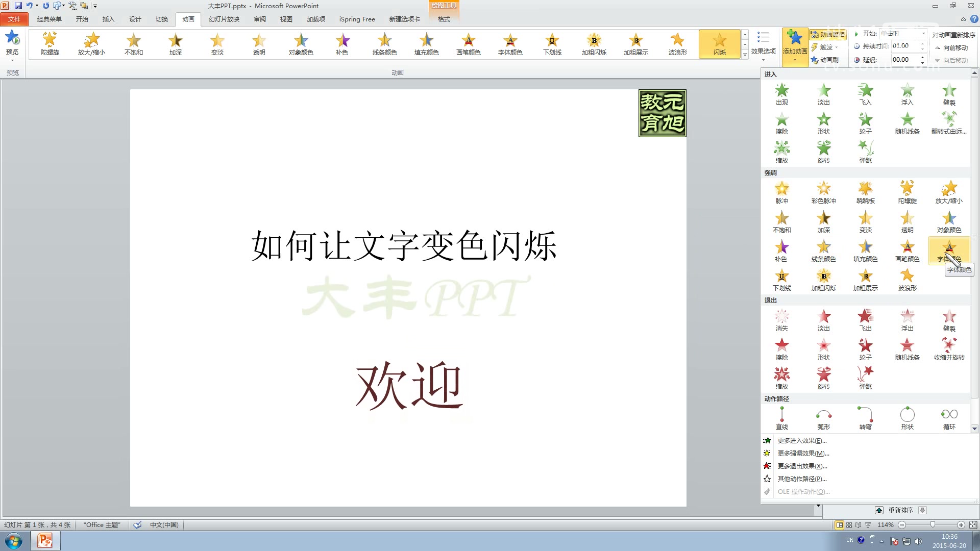This screenshot has height=551, width=980.
Task: Expand the 预览 dropdown arrow
Action: (x=12, y=61)
